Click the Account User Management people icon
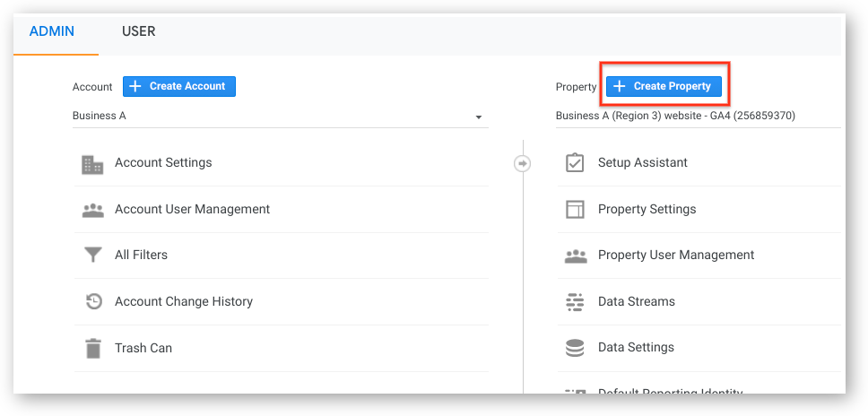868x416 pixels. pos(92,210)
